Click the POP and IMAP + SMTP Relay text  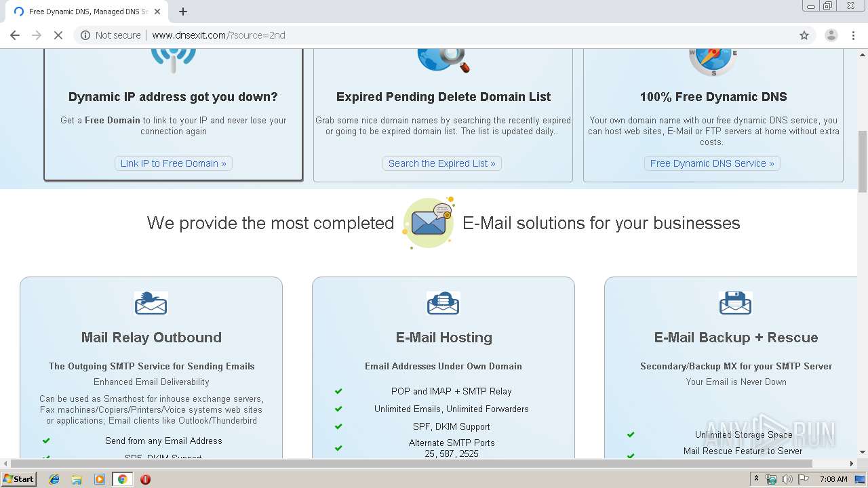point(452,391)
